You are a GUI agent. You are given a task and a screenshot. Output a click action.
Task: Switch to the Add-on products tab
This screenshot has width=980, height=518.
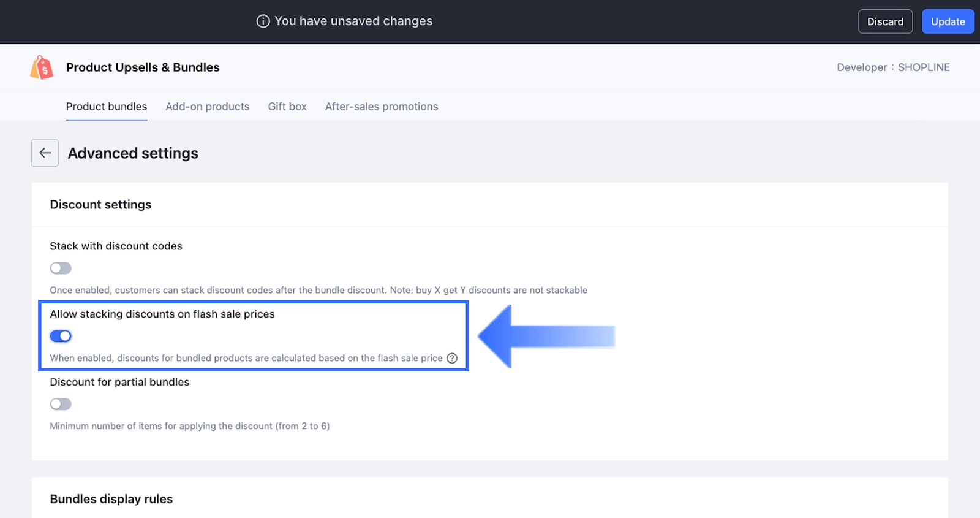[x=208, y=107]
